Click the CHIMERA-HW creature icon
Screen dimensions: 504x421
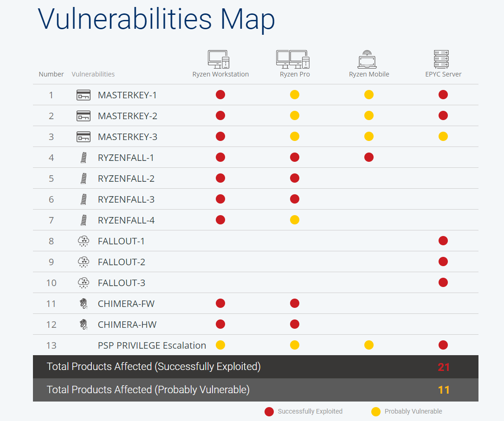[x=84, y=325]
